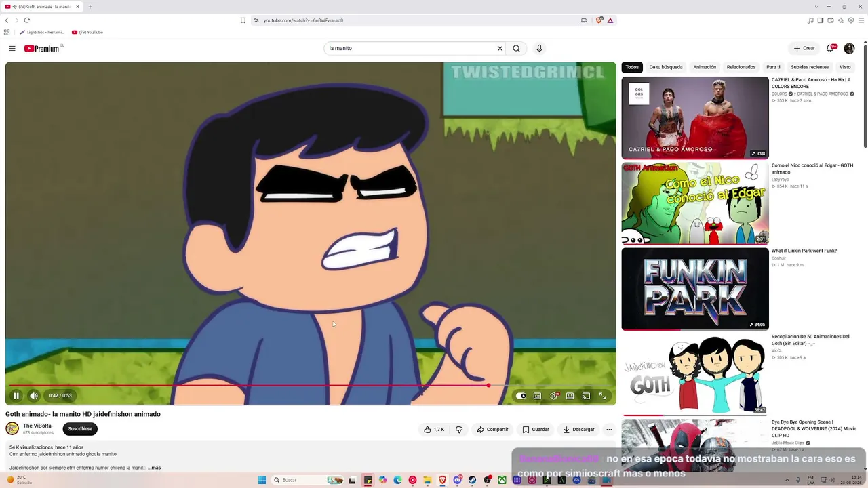Screen dimensions: 868x488
Task: Open the YouTube guide hamburger menu
Action: (12, 49)
